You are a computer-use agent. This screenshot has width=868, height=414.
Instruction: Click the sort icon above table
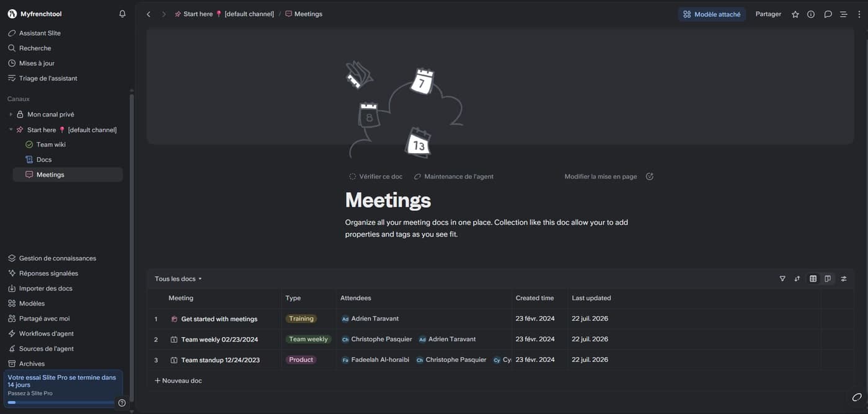797,279
